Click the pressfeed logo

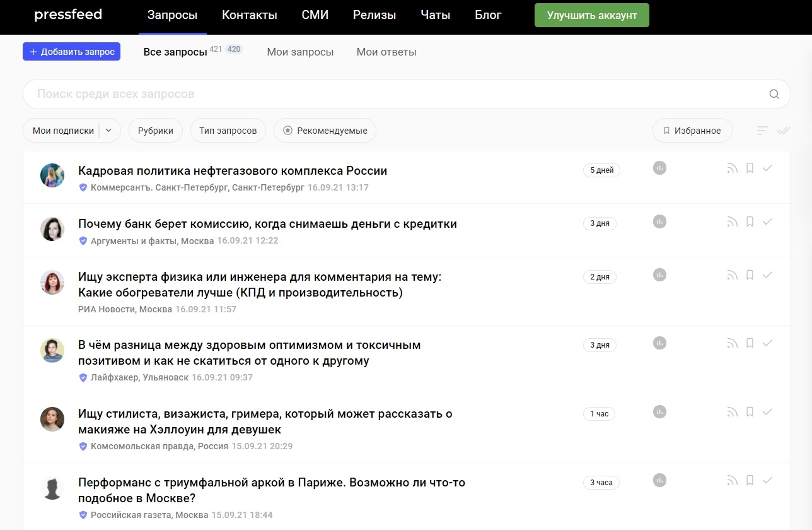point(68,15)
